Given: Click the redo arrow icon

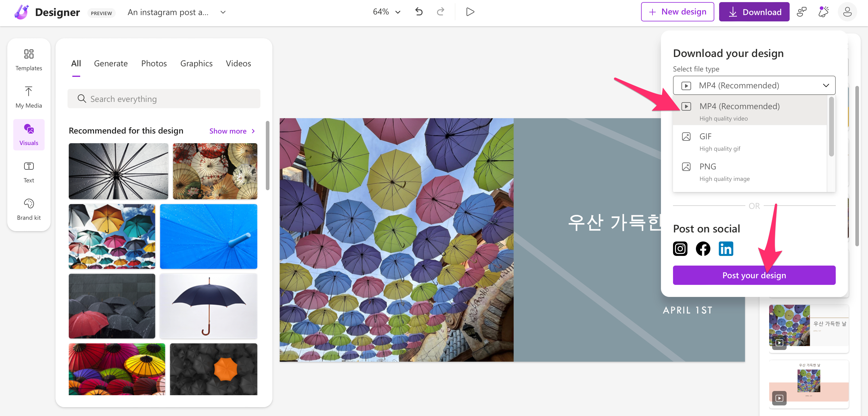Looking at the screenshot, I should [x=440, y=12].
